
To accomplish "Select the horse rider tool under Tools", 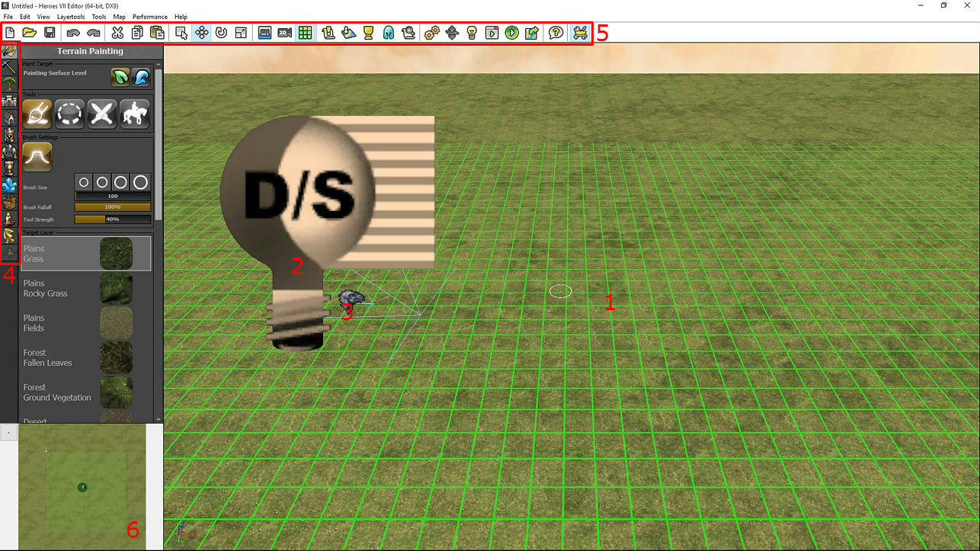I will click(x=135, y=114).
